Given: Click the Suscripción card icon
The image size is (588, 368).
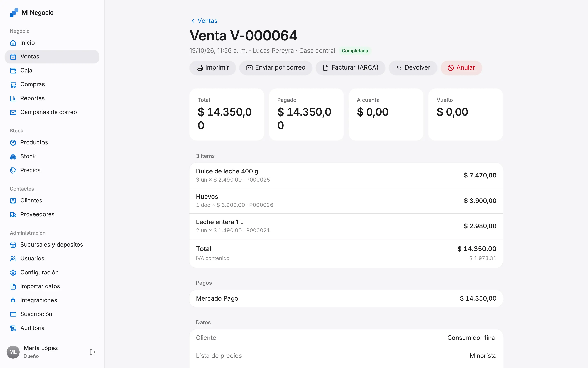Looking at the screenshot, I should pyautogui.click(x=13, y=314).
